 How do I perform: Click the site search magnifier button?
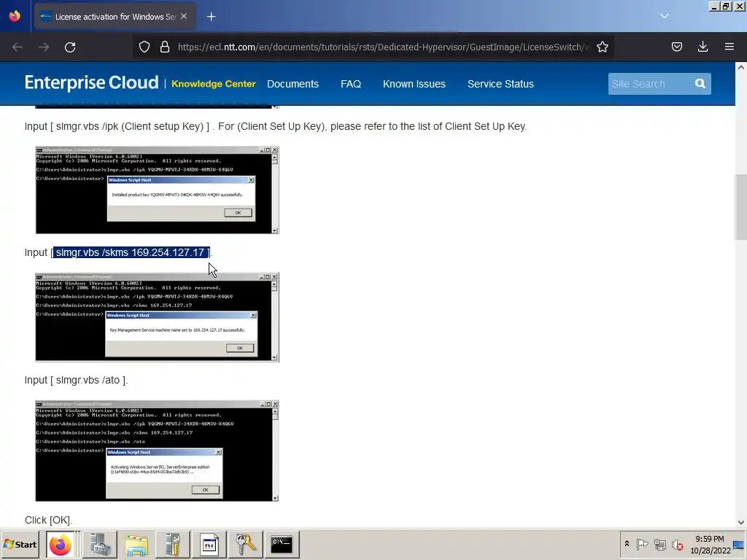(700, 84)
